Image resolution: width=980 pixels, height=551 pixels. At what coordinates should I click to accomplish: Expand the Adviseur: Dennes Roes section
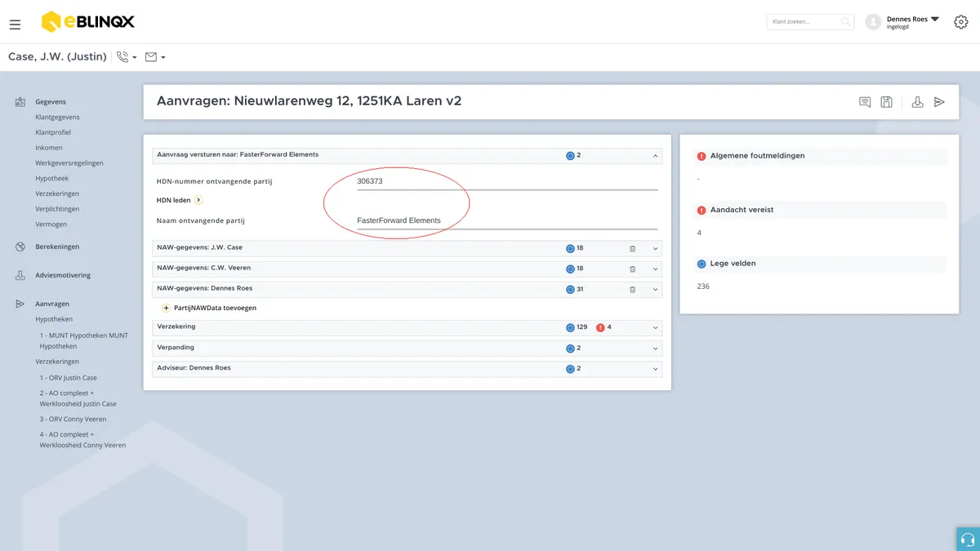[x=655, y=369]
